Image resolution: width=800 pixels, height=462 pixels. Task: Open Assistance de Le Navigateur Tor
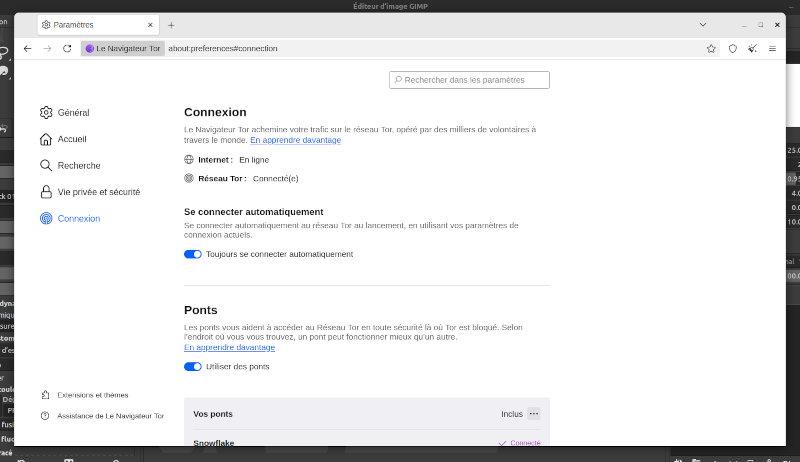pos(102,416)
